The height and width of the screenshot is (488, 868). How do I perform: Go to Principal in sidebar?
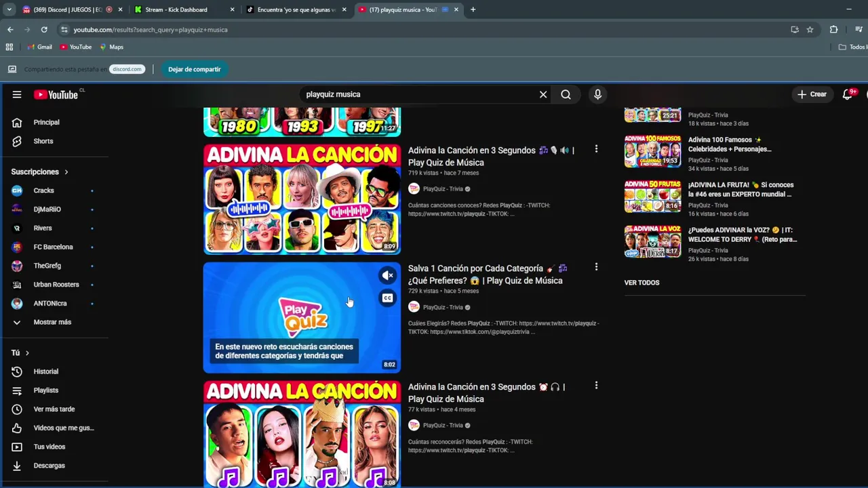[46, 123]
